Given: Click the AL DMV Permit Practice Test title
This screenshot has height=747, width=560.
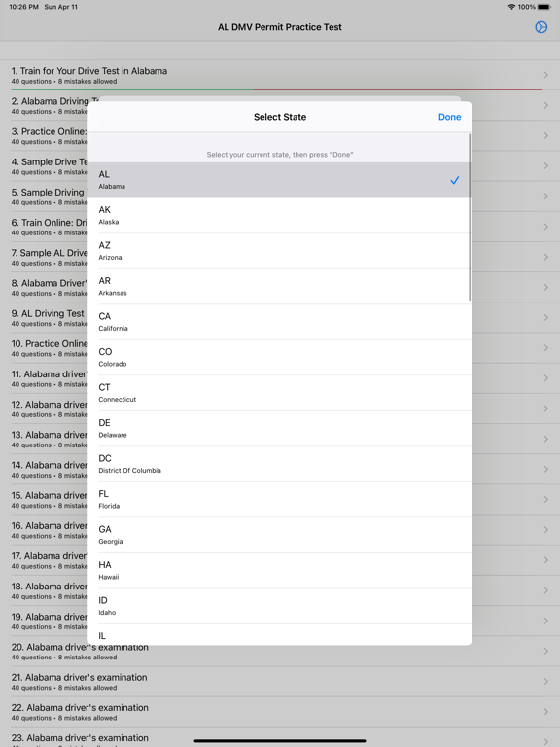Looking at the screenshot, I should tap(280, 27).
